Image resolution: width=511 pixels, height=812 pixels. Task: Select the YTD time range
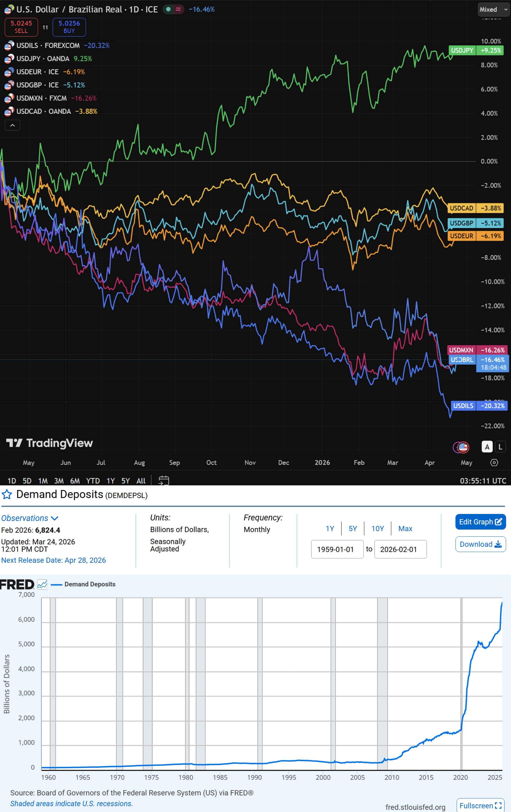pyautogui.click(x=93, y=481)
